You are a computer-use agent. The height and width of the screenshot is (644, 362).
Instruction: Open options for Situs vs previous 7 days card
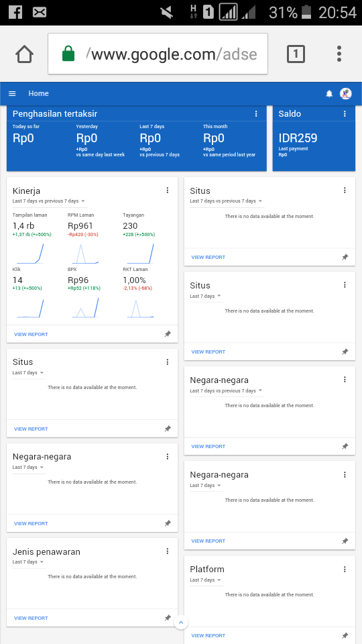pos(345,190)
